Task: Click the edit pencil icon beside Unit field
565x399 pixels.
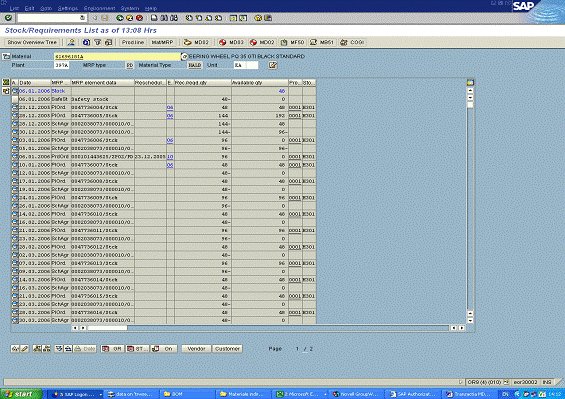Action: click(x=273, y=65)
